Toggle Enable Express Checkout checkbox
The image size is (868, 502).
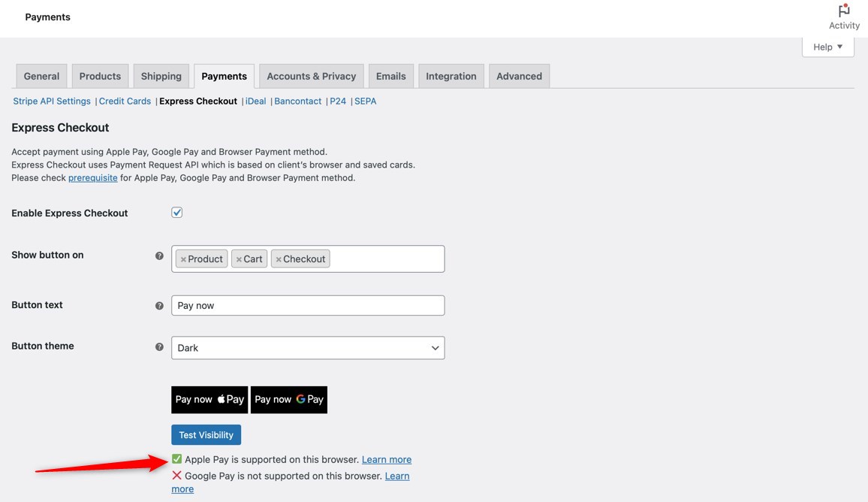(176, 213)
